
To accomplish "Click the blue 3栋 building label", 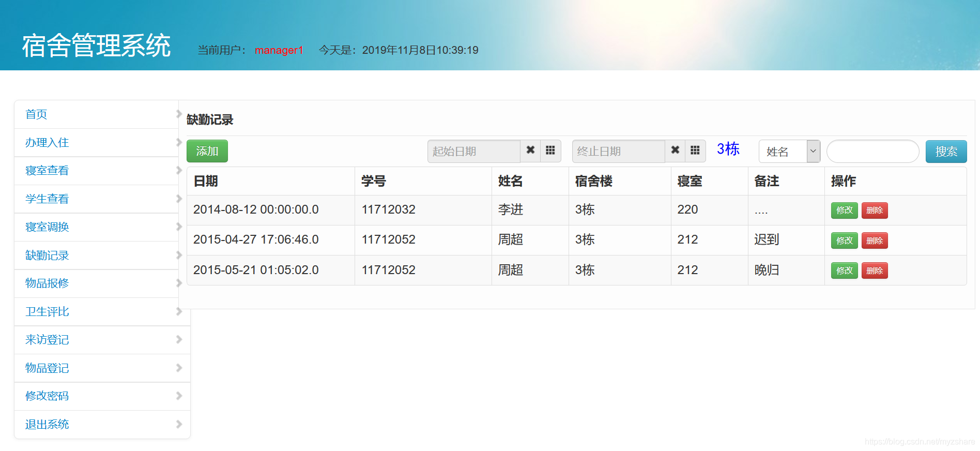I will pos(728,149).
